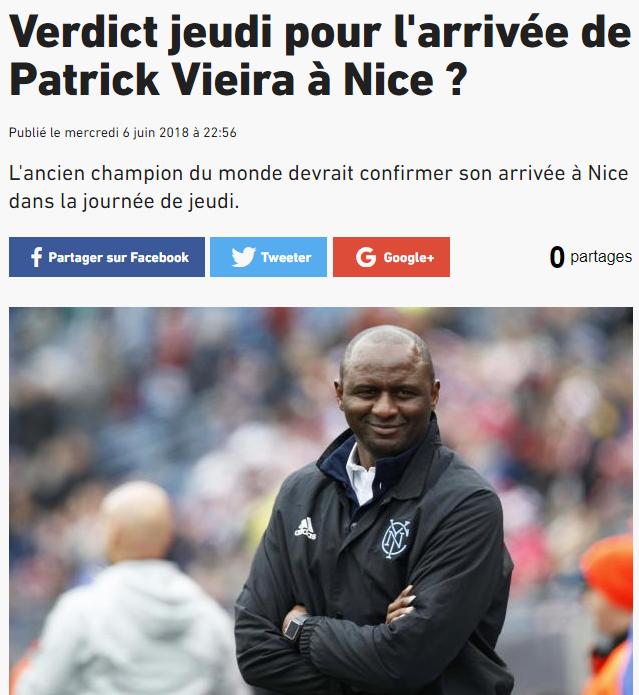Click the Google 'G' logo icon

[x=366, y=257]
